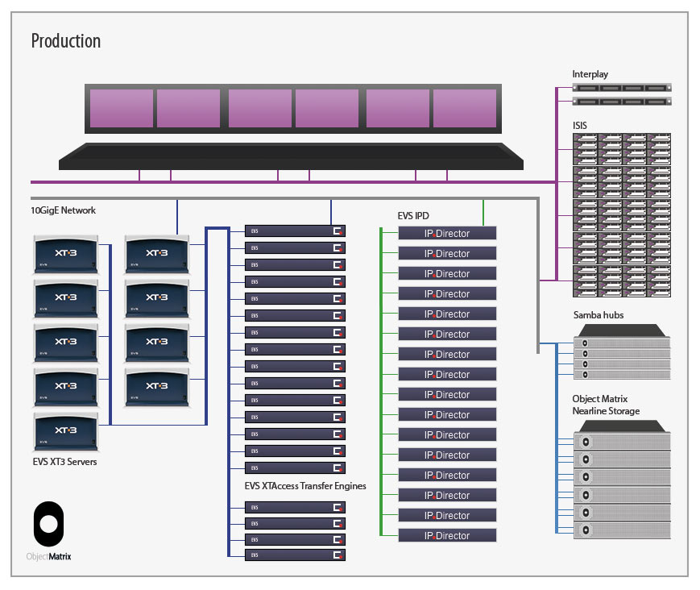
Task: Click the bottom Samba hubs unit
Action: point(622,374)
